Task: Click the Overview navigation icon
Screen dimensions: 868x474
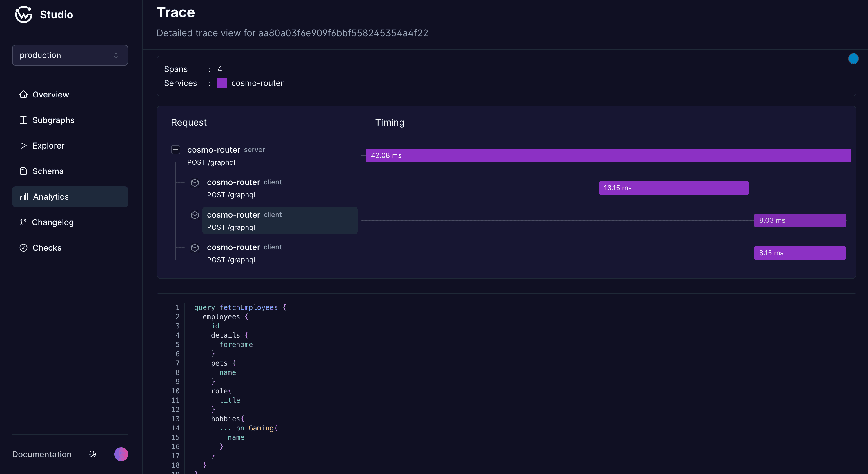Action: (23, 94)
